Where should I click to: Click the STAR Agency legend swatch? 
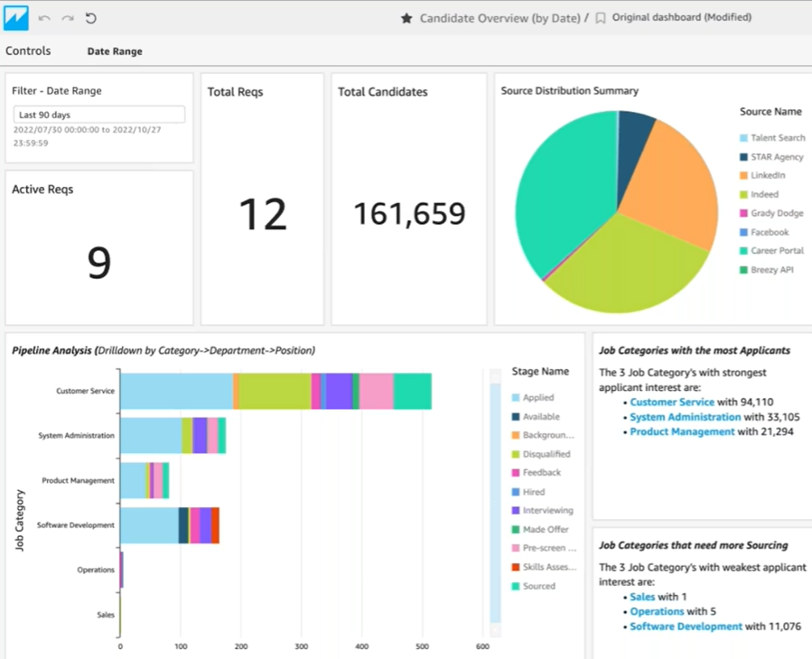743,157
